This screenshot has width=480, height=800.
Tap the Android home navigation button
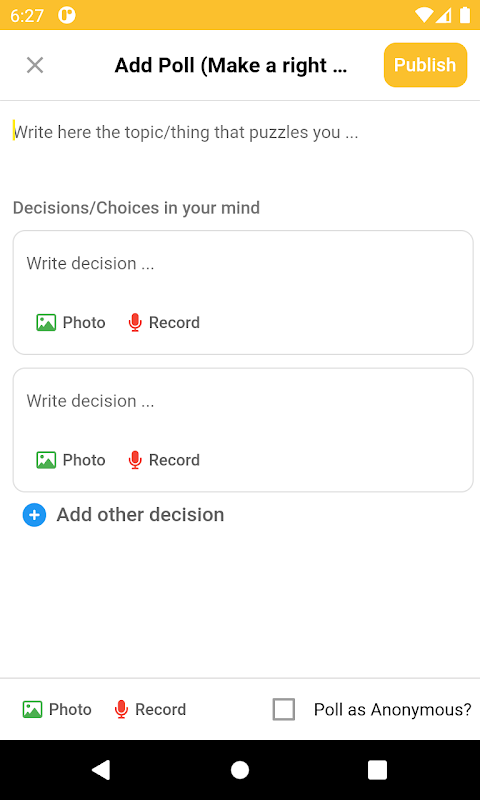click(240, 770)
